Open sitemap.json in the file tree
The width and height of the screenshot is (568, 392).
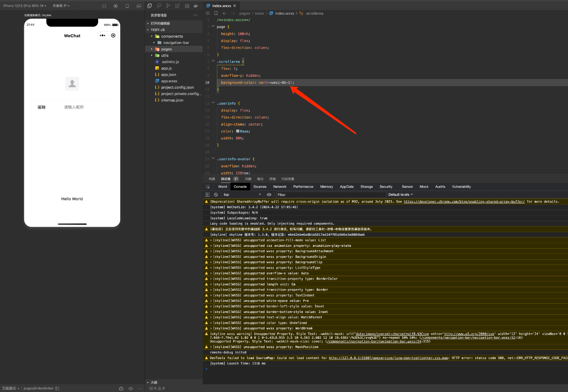171,100
